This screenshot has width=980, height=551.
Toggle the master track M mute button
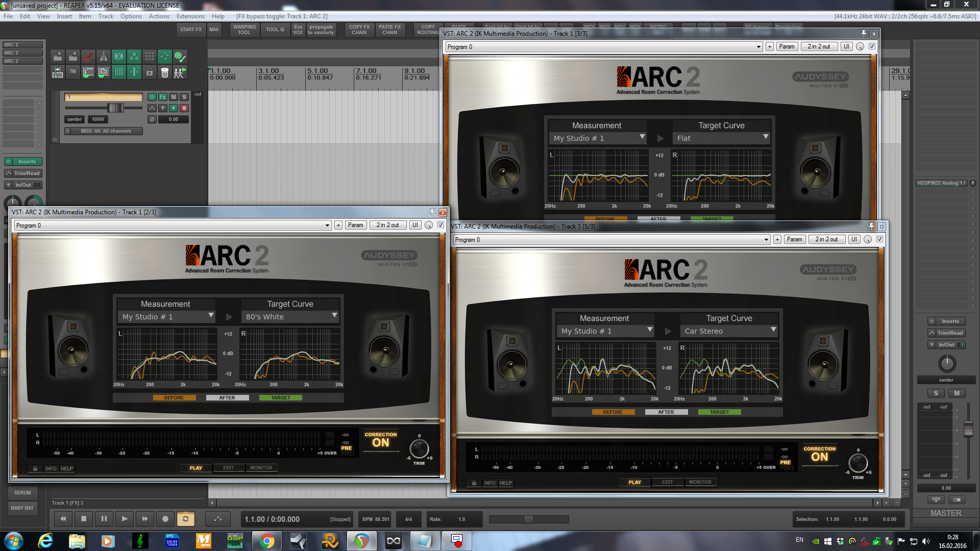pyautogui.click(x=957, y=393)
